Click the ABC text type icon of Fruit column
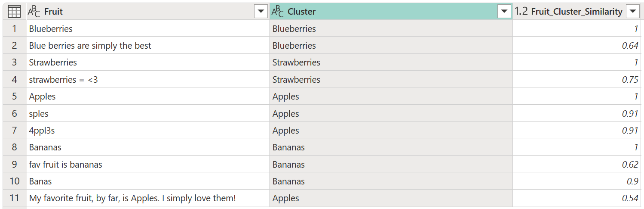644x209 pixels. (34, 12)
